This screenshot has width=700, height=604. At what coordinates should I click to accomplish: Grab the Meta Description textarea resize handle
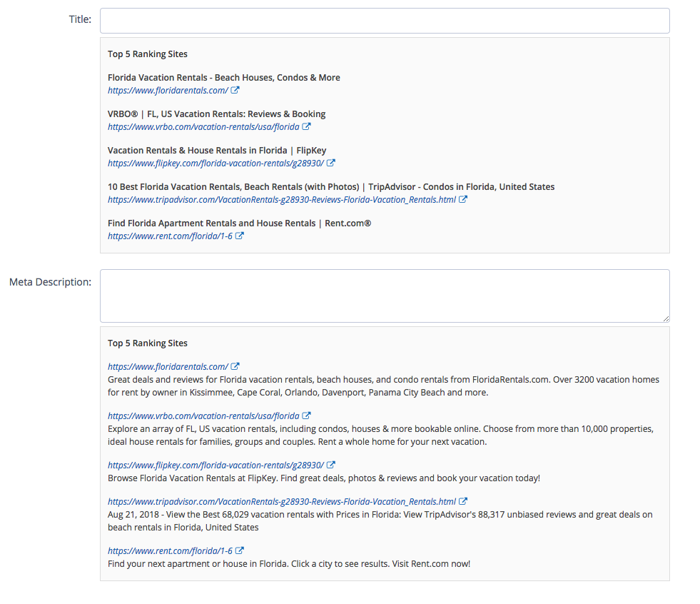tap(666, 318)
